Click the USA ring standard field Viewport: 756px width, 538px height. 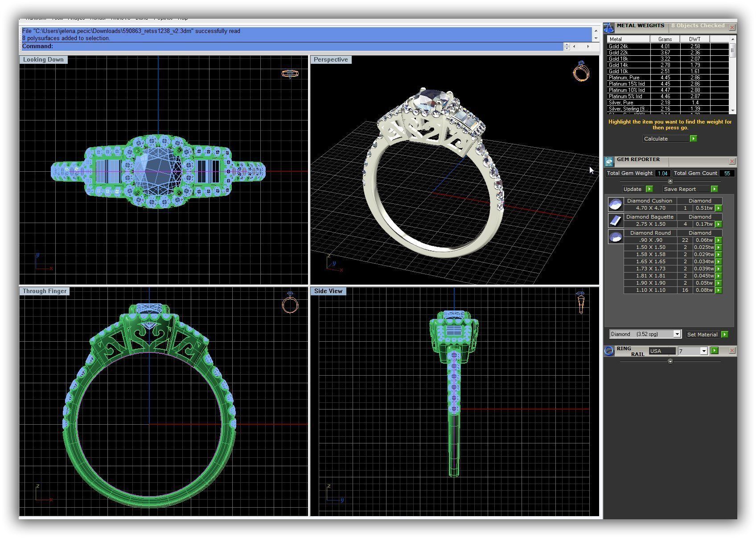pos(662,351)
